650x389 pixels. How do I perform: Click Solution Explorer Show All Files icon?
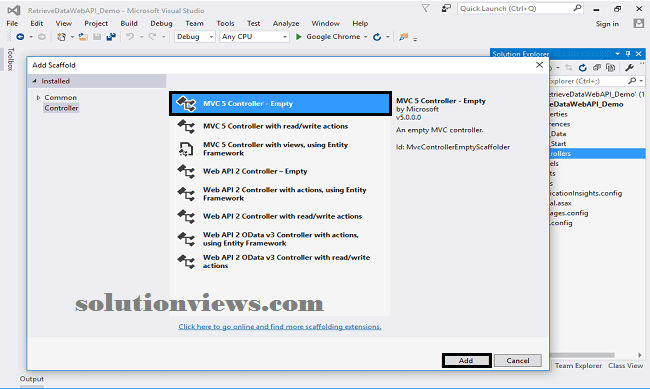click(611, 68)
